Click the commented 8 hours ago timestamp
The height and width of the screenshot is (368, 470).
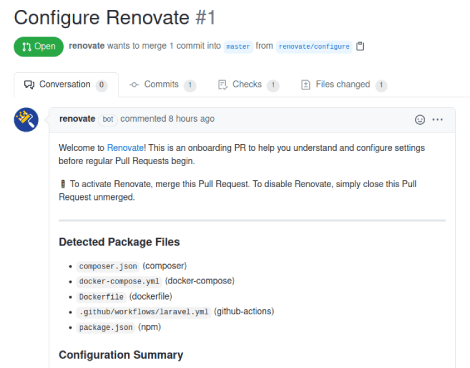click(x=167, y=119)
